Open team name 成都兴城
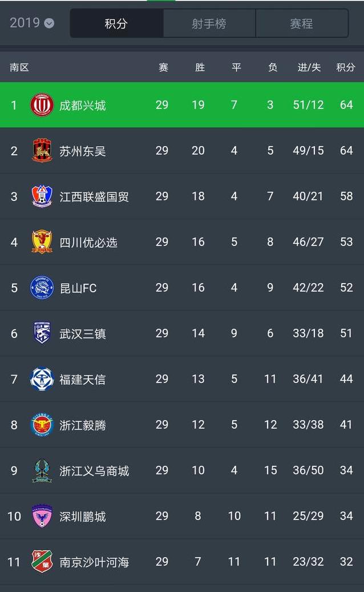The image size is (364, 592). [x=83, y=105]
